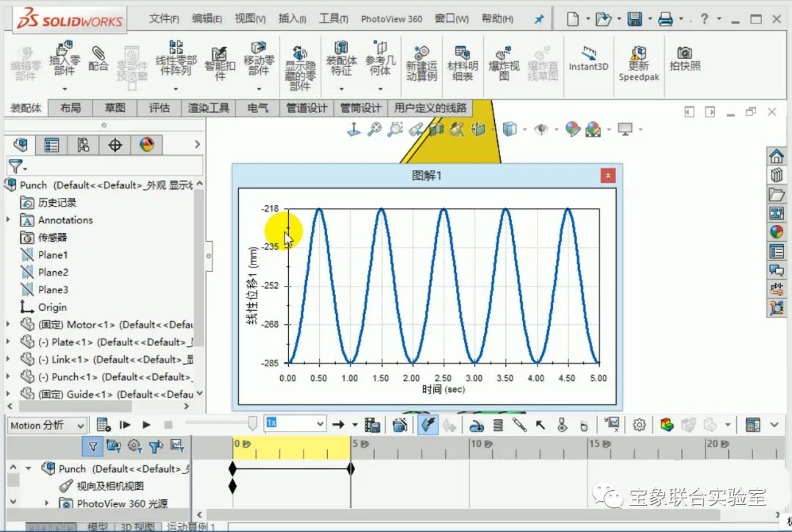This screenshot has width=792, height=532.
Task: Click Results and Plots icon in motion toolbar
Action: 612,425
